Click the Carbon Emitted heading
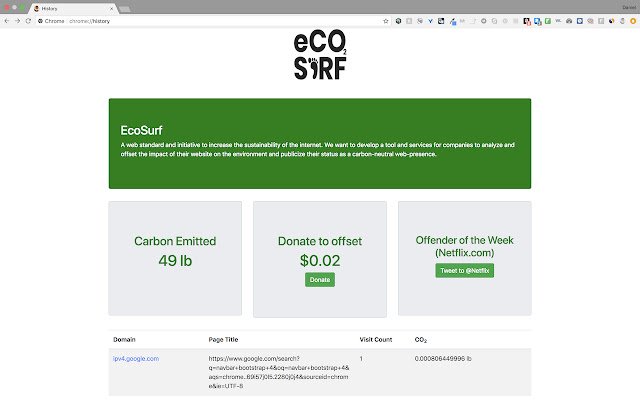This screenshot has height=400, width=640. 175,241
